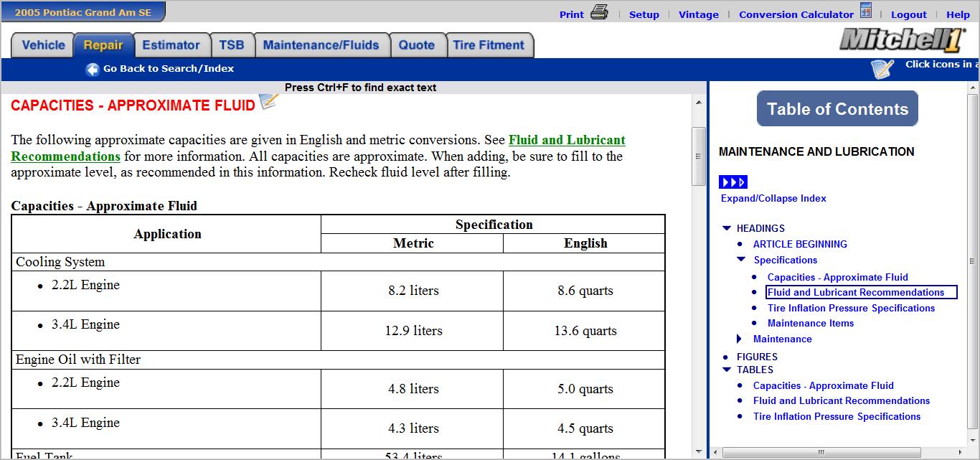980x460 pixels.
Task: Select highlighted Fluid and Lubricant Recommendations under Specifications
Action: point(862,292)
